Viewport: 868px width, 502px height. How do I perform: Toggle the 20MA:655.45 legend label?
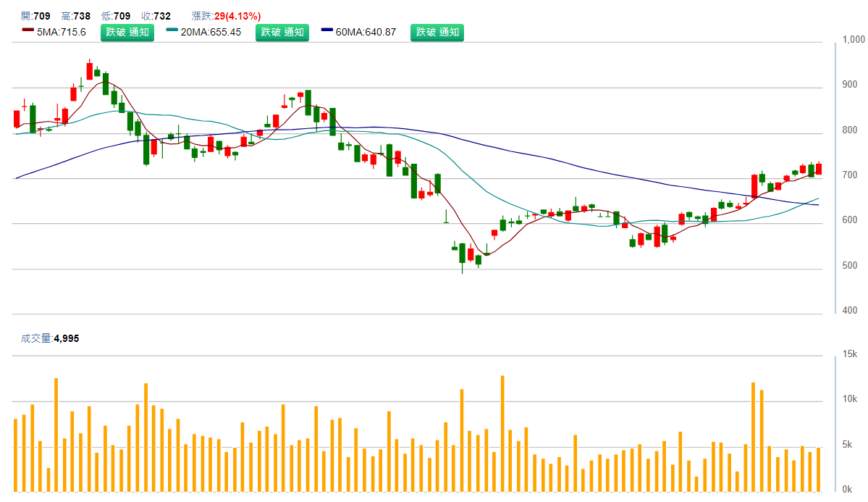[x=211, y=32]
